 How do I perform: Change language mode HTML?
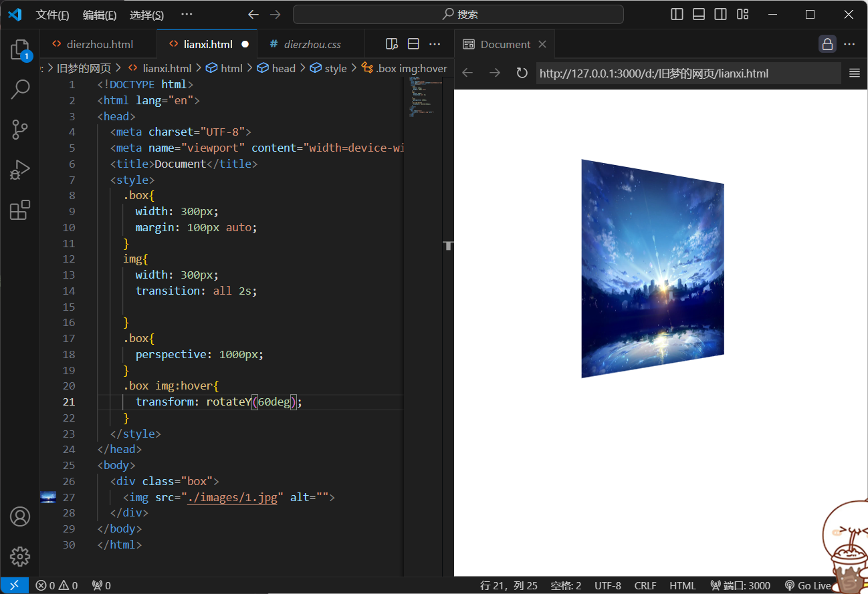tap(682, 585)
